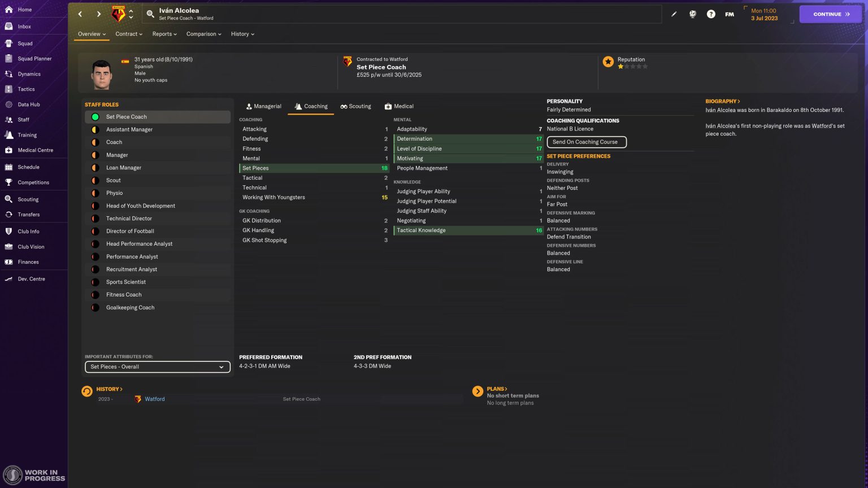Select the Set Piece Coach staff role
This screenshot has width=868, height=488.
click(x=127, y=117)
